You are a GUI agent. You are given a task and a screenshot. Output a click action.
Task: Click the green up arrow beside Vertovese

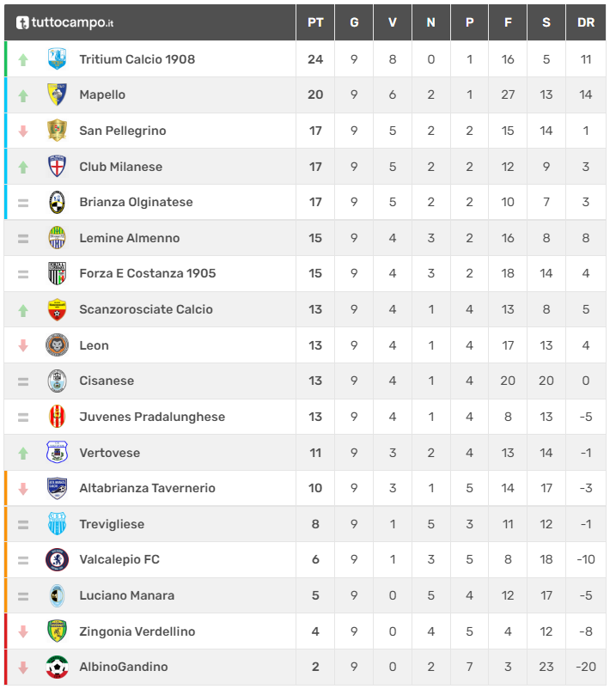pos(23,453)
